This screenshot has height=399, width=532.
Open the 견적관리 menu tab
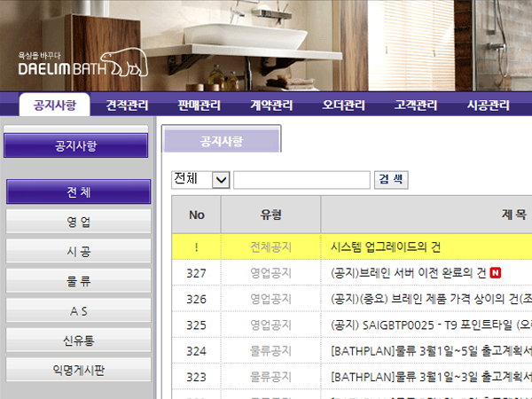coord(127,105)
